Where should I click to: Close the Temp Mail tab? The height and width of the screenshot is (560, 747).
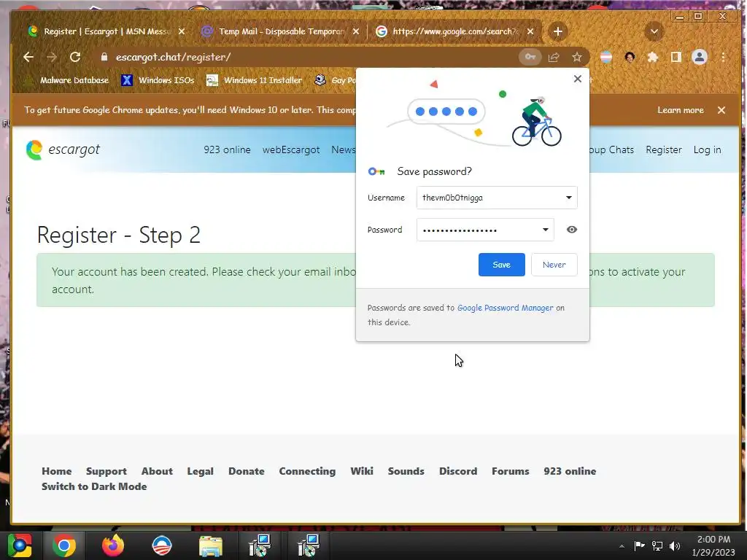click(356, 31)
